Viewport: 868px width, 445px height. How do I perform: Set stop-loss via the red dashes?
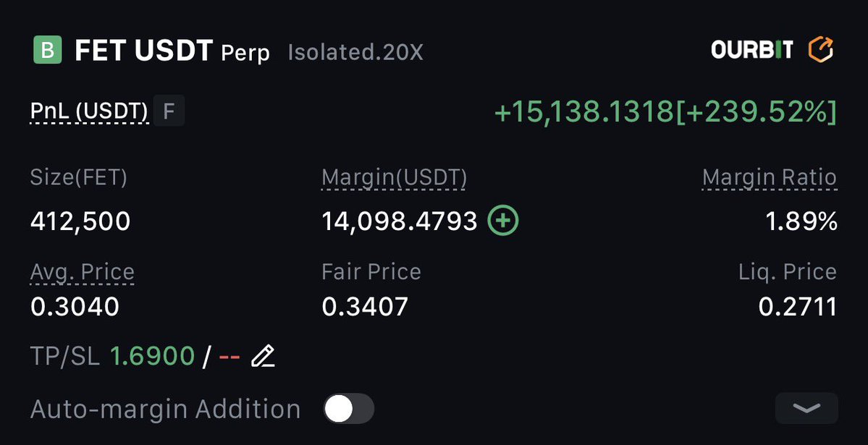coord(229,356)
